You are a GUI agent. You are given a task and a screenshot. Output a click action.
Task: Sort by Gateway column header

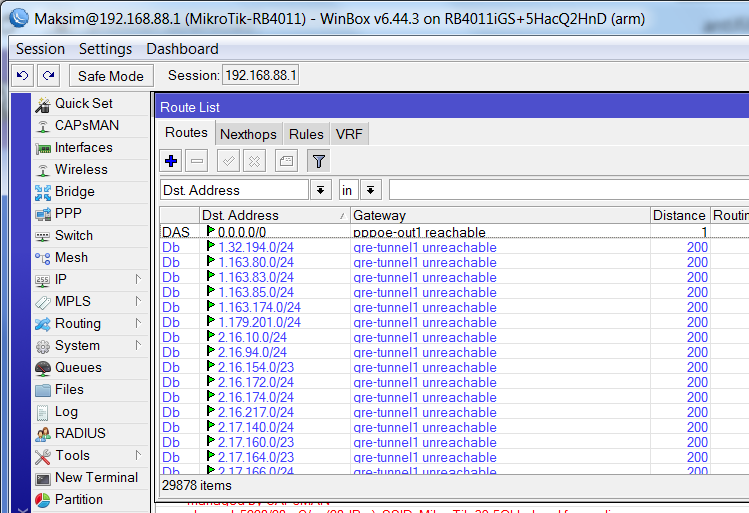click(500, 215)
